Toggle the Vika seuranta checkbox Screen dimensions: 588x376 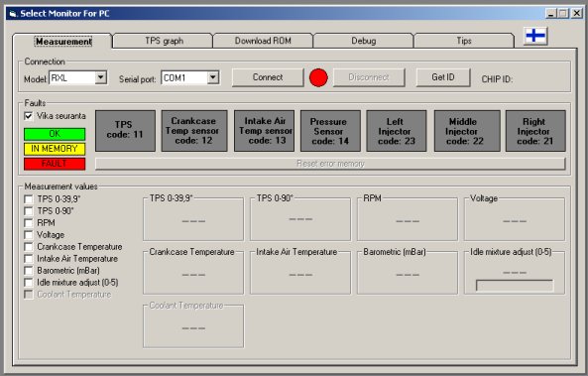click(x=29, y=116)
